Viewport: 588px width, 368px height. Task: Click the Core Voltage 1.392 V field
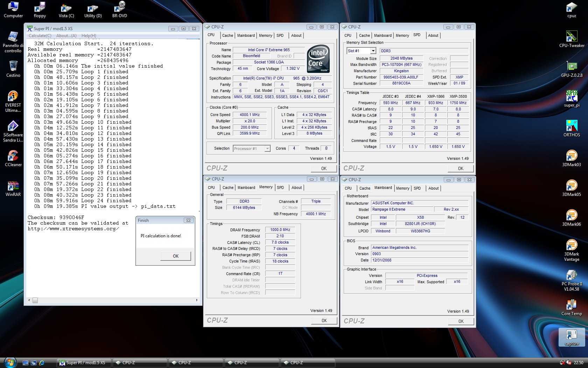pos(293,69)
